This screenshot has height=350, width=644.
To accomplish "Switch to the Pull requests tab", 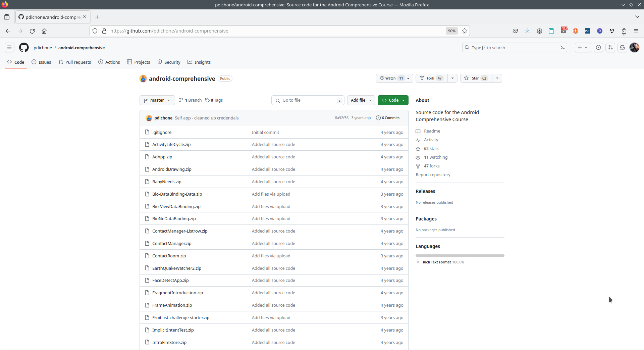I will (74, 62).
